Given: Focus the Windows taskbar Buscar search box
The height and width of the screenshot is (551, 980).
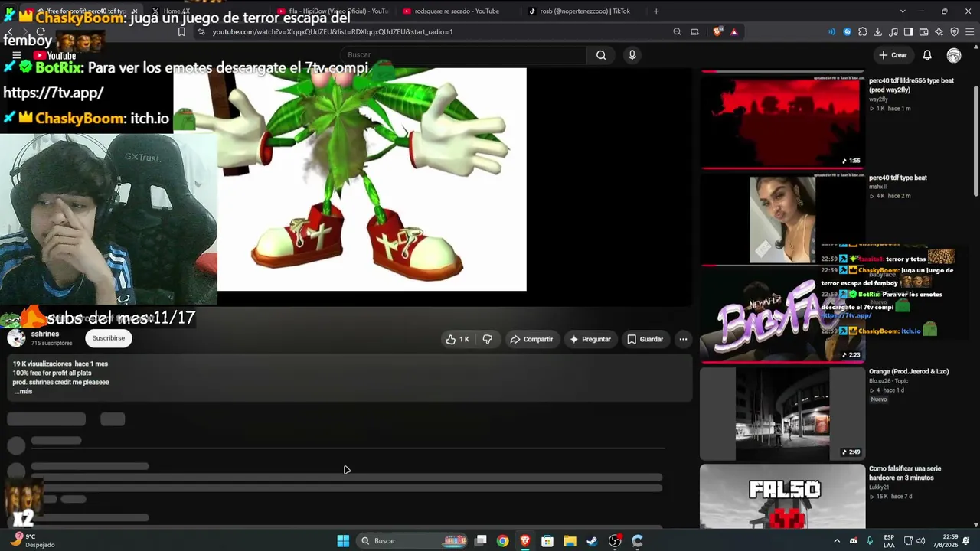Looking at the screenshot, I should pyautogui.click(x=411, y=541).
